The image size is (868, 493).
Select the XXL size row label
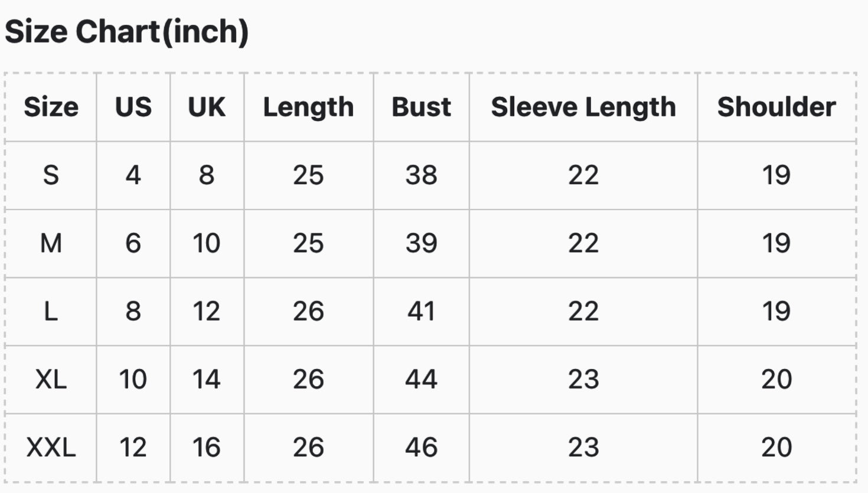tap(51, 448)
